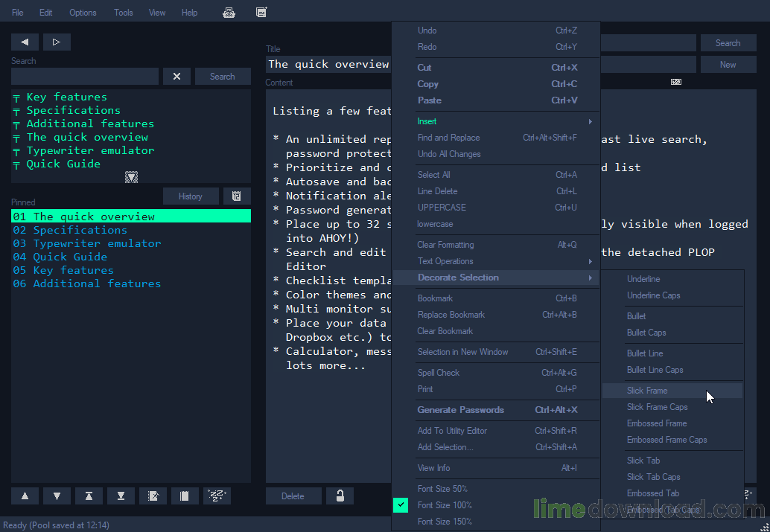This screenshot has height=532, width=770.
Task: Open the View menu
Action: coord(157,13)
